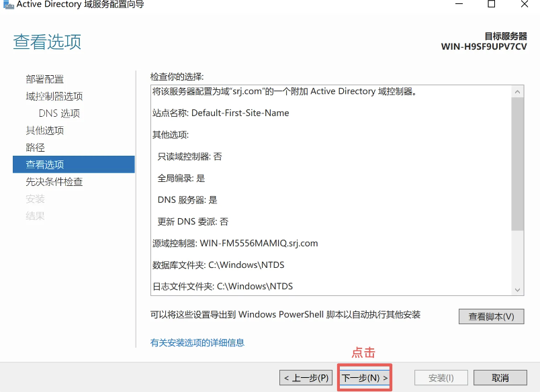Click the scroll up arrow of the review box
The image size is (540, 392).
517,91
